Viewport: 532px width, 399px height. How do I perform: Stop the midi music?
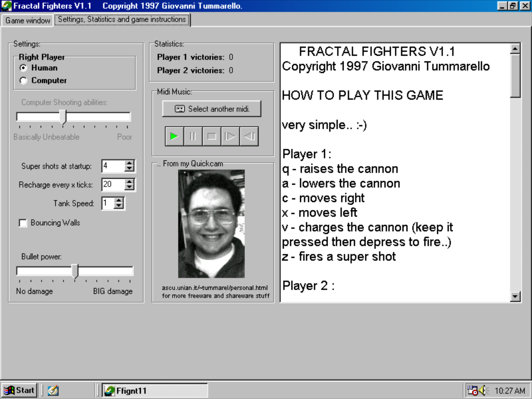coord(212,136)
